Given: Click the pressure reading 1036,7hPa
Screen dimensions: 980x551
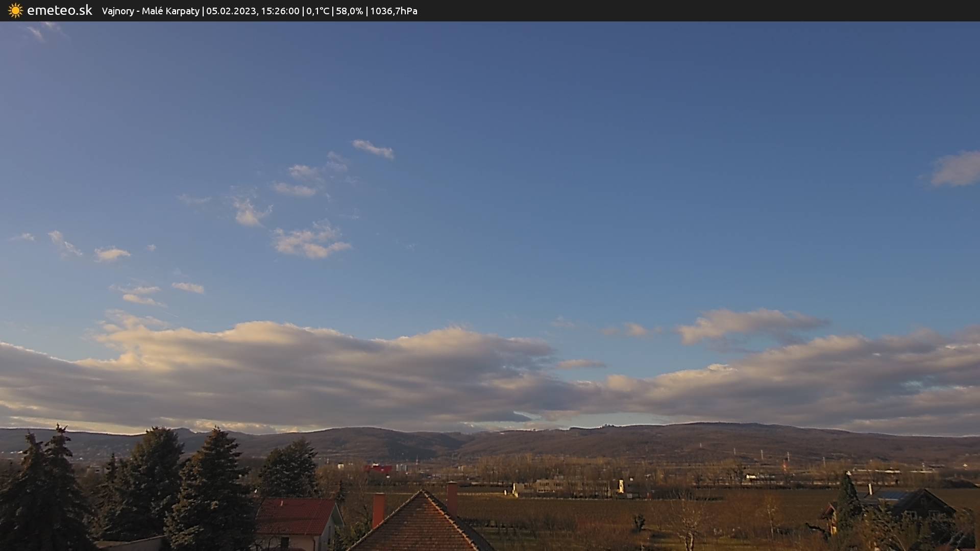Looking at the screenshot, I should pos(394,11).
